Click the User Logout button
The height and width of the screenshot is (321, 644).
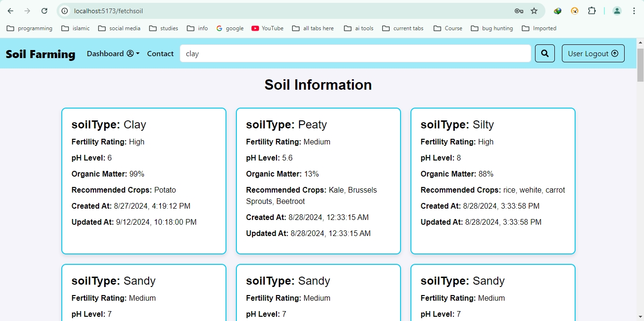tap(593, 53)
